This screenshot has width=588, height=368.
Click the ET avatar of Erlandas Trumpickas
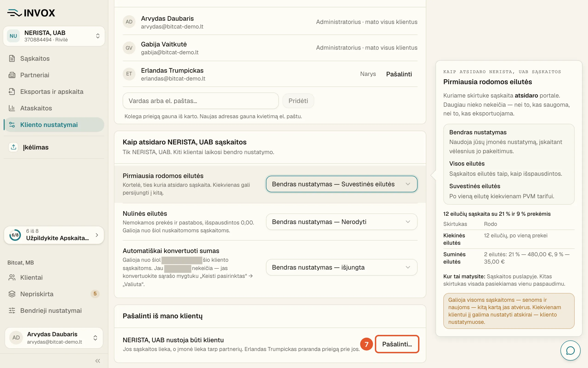point(129,74)
